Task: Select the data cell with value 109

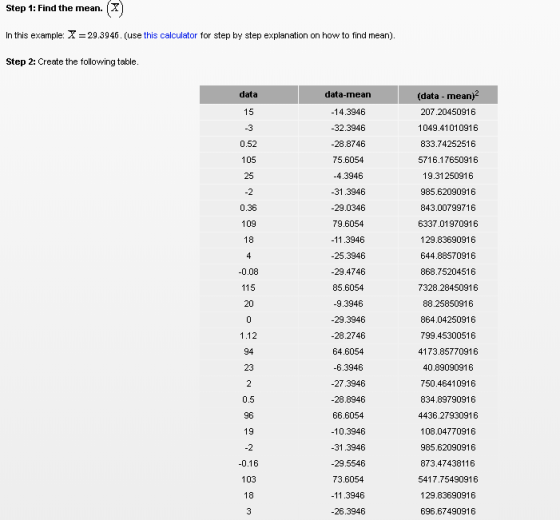Action: point(249,224)
